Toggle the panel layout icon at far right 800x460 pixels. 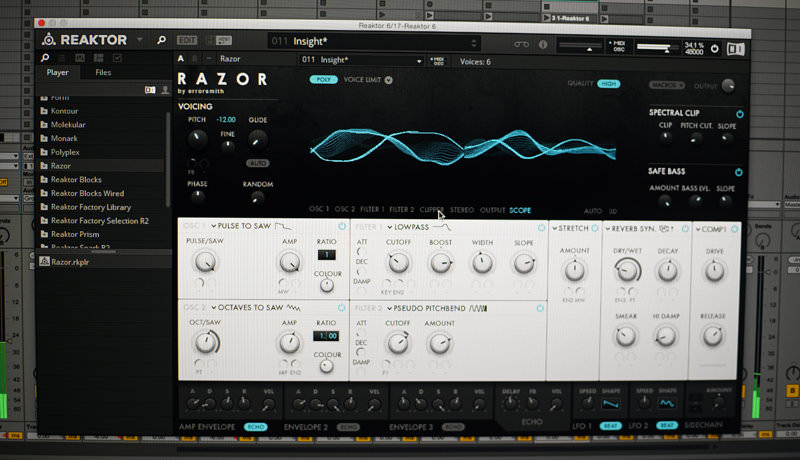(736, 49)
